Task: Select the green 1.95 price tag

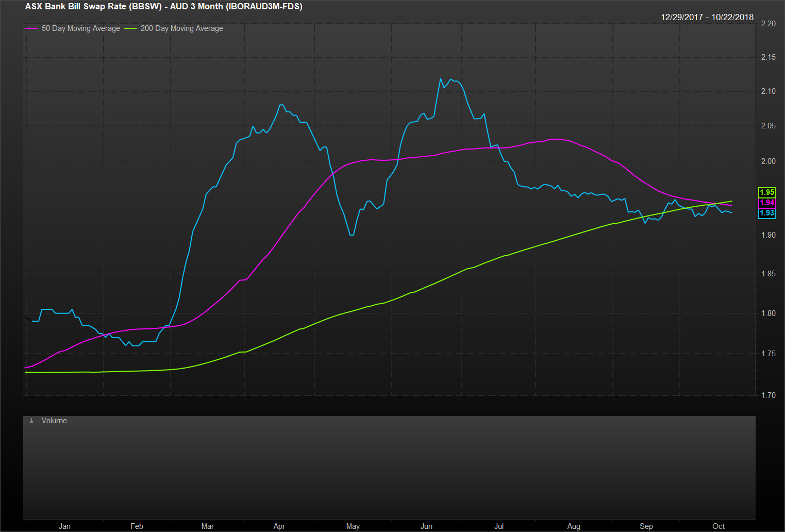Action: (x=766, y=192)
